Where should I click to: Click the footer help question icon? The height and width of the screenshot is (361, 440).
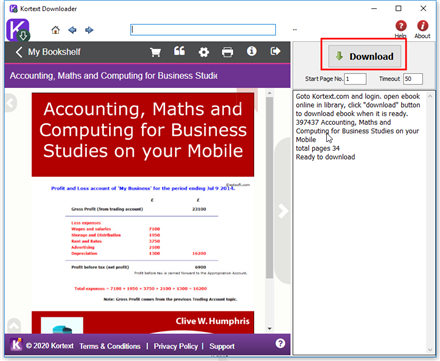click(280, 343)
